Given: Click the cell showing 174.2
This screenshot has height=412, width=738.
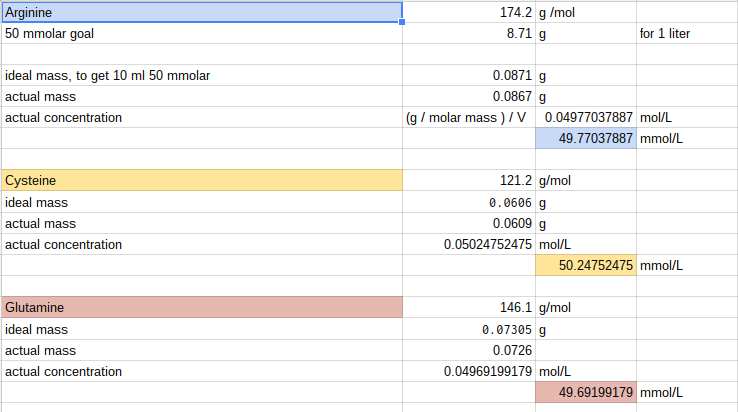Looking at the screenshot, I should (x=469, y=11).
